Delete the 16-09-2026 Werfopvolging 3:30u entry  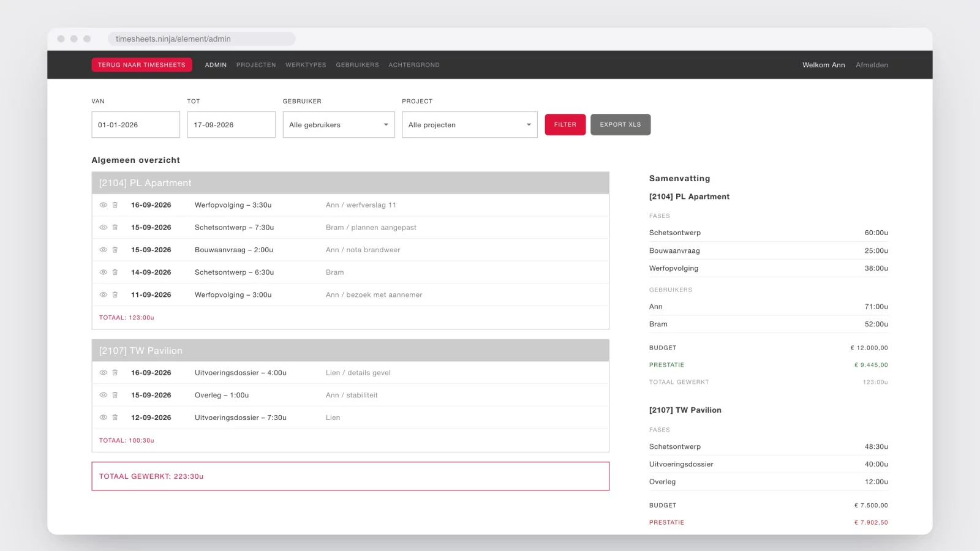click(x=115, y=205)
